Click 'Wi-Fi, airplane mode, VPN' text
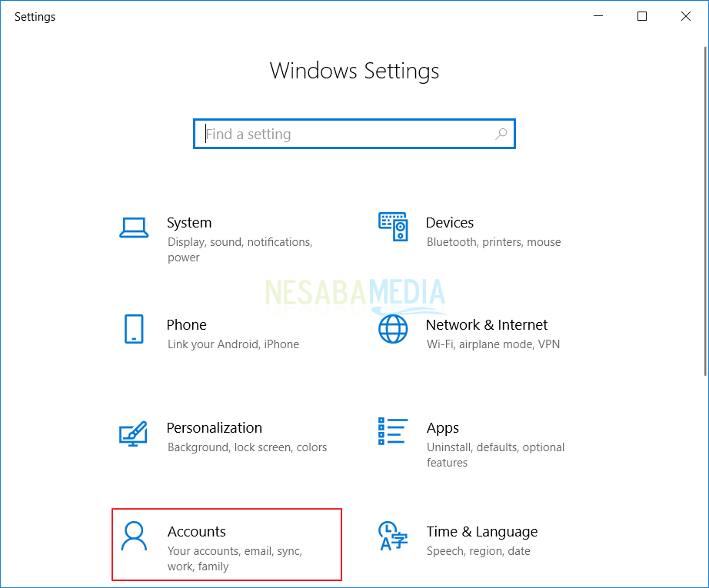709x588 pixels. click(x=494, y=344)
